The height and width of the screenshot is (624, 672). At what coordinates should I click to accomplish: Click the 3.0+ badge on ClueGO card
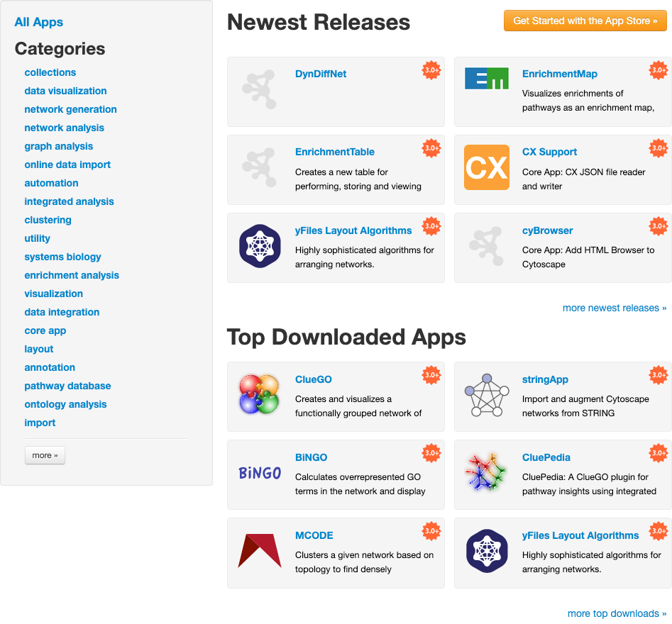431,375
